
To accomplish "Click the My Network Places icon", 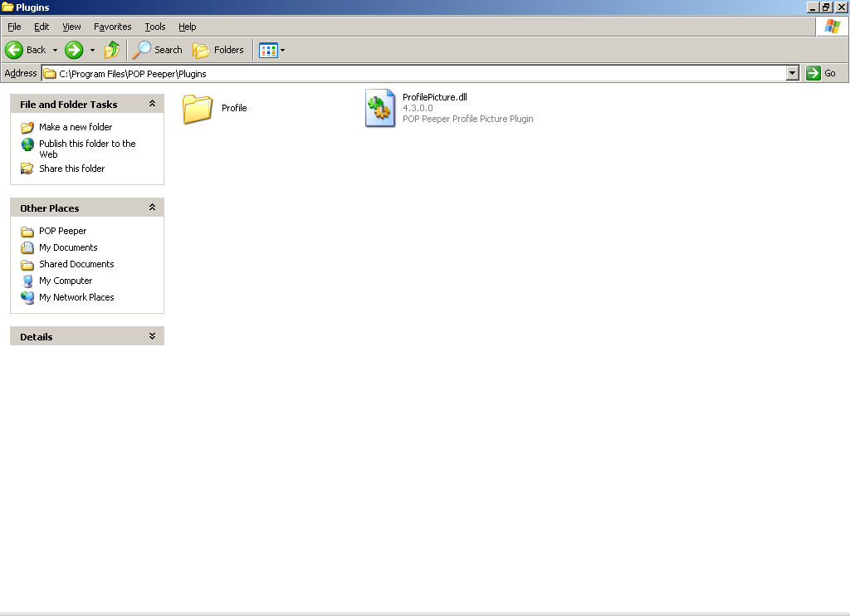I will [x=27, y=298].
